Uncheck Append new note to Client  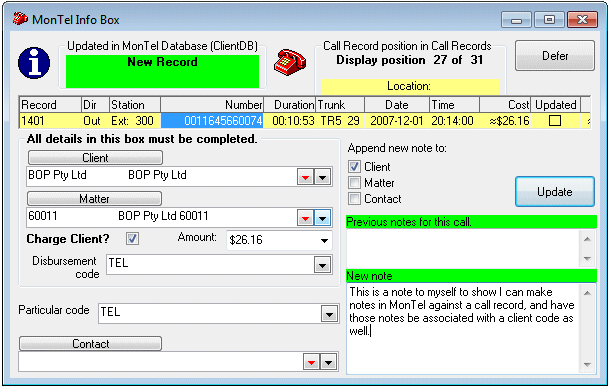click(354, 167)
